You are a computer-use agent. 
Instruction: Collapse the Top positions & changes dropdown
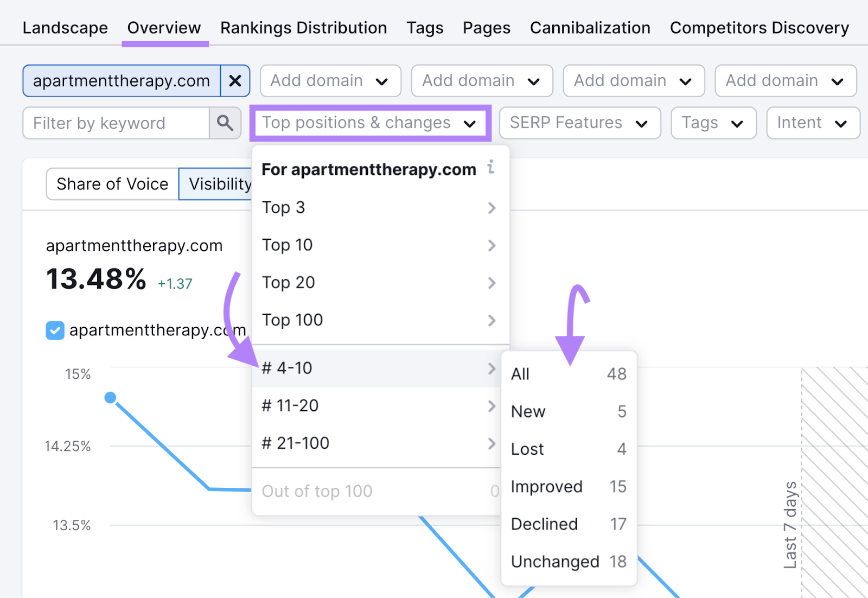pos(371,123)
